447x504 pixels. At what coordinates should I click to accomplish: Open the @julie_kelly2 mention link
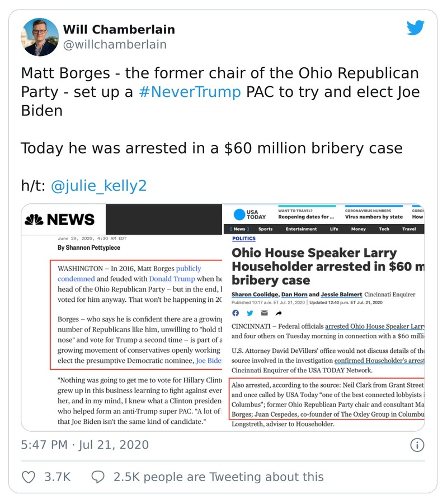(98, 186)
